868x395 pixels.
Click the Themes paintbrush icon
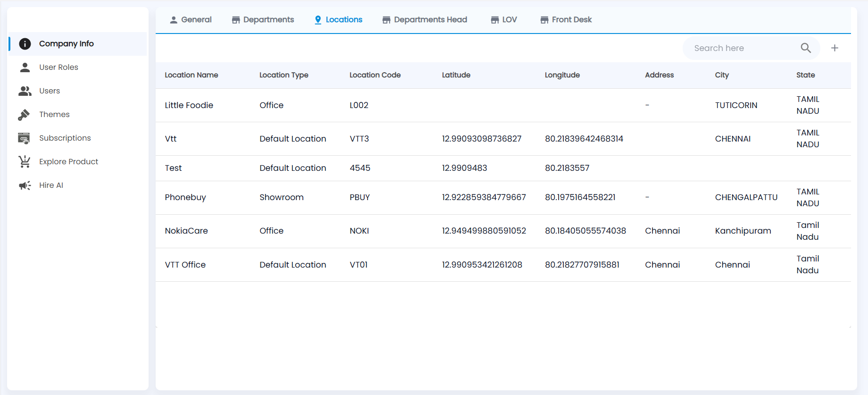click(x=24, y=115)
